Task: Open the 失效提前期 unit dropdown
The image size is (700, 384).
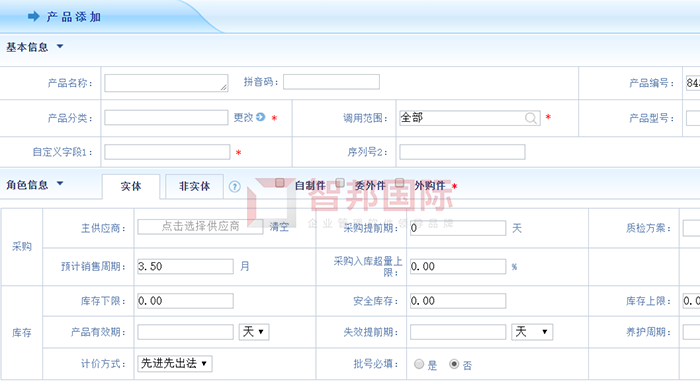Action: click(532, 332)
